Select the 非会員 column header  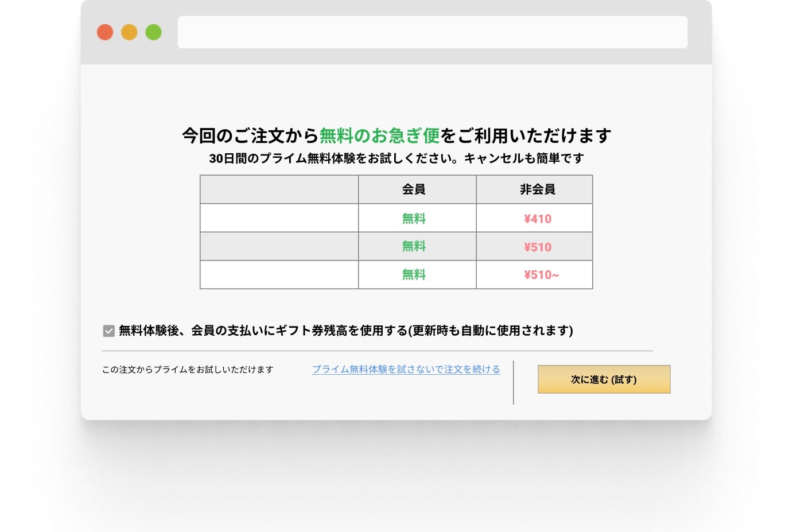point(537,189)
